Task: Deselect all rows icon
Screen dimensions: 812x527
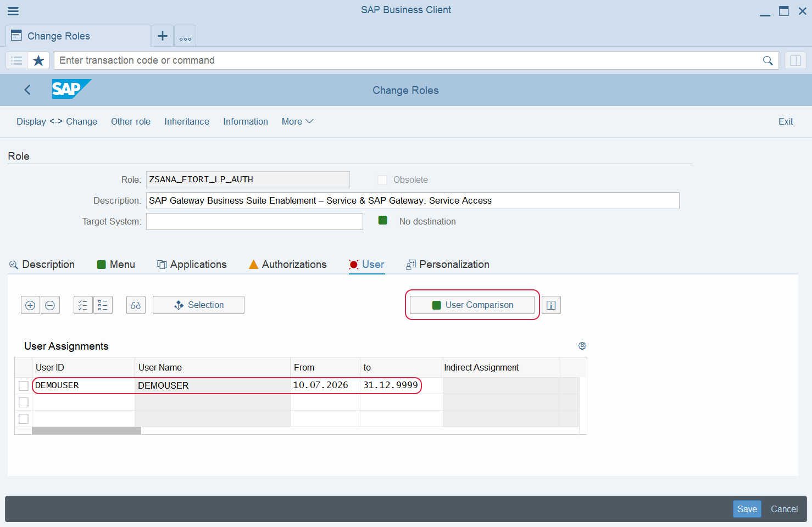Action: click(x=103, y=305)
